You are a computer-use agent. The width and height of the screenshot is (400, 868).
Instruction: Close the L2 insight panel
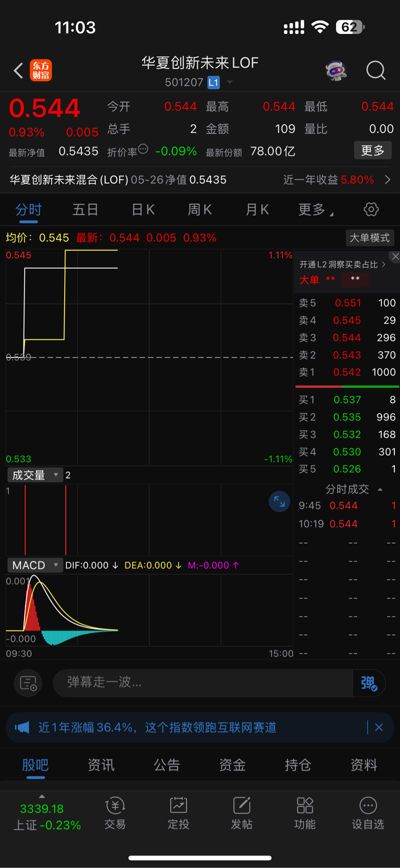pos(395,256)
